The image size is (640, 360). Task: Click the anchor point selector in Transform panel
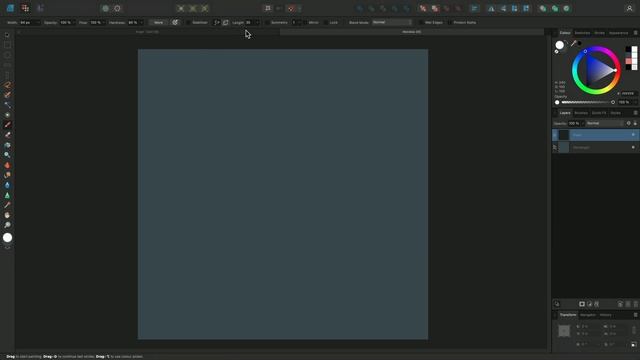[564, 331]
